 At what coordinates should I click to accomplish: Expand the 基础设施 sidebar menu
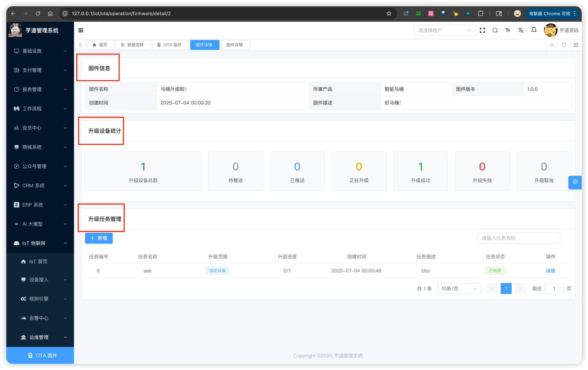pos(40,51)
